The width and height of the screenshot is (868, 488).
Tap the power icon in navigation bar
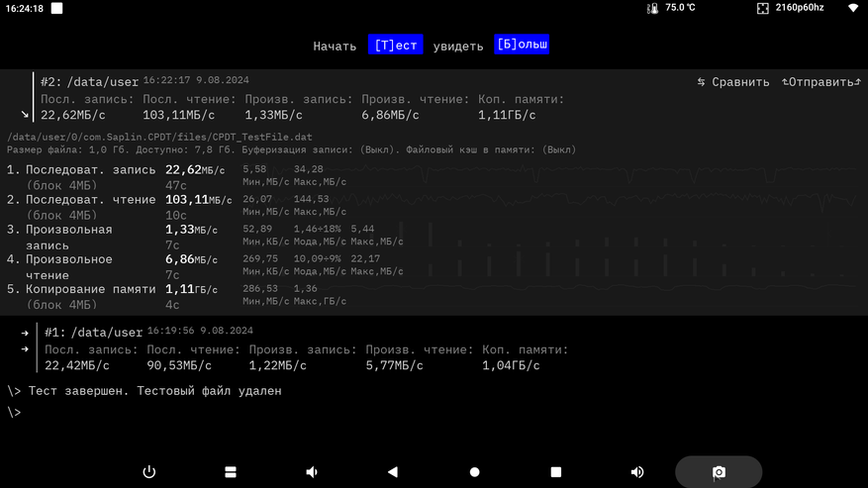click(148, 472)
